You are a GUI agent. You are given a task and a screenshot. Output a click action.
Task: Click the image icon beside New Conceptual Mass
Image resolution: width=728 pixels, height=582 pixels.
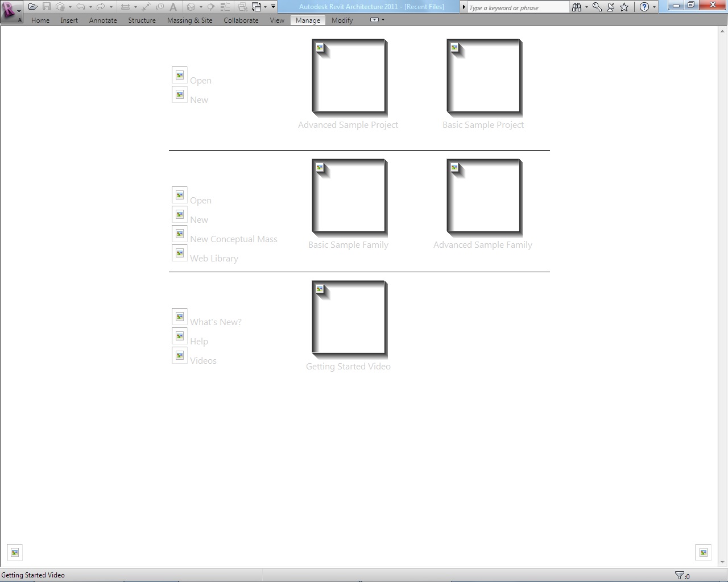pyautogui.click(x=180, y=234)
